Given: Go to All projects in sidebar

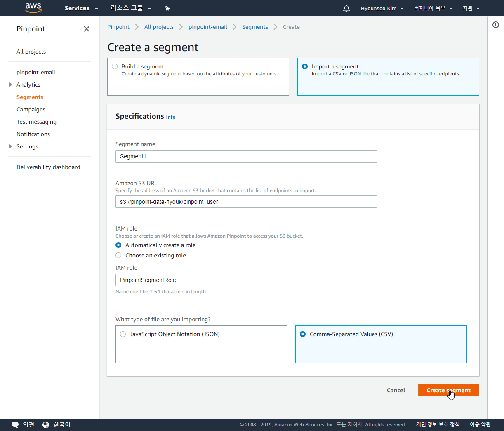Looking at the screenshot, I should (31, 52).
